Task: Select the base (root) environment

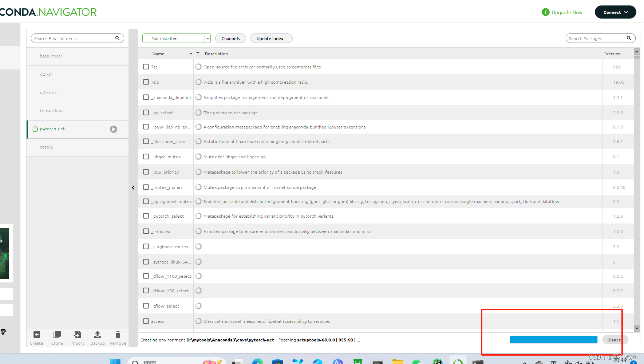Action: click(x=78, y=56)
